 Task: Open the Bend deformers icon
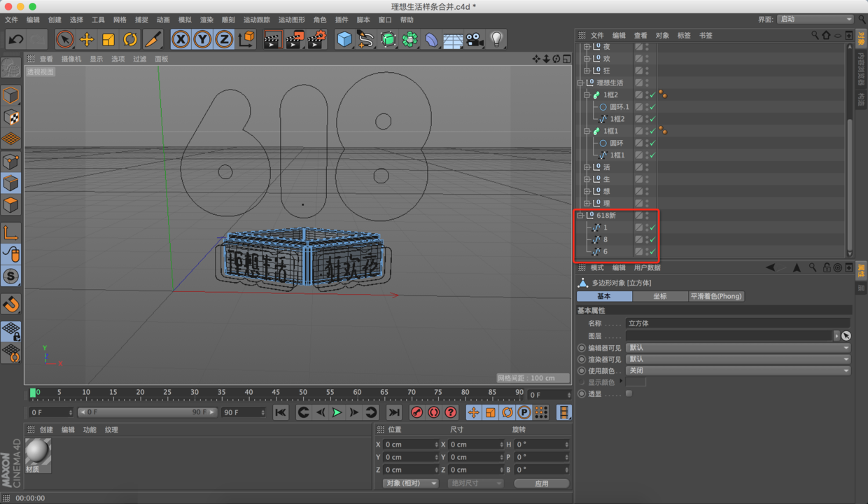[431, 39]
